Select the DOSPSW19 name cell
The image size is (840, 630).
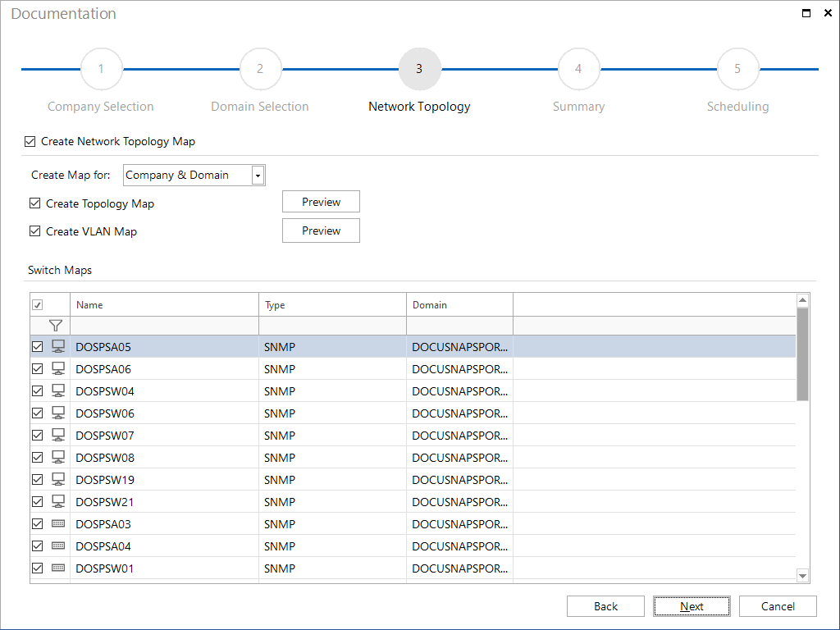164,479
